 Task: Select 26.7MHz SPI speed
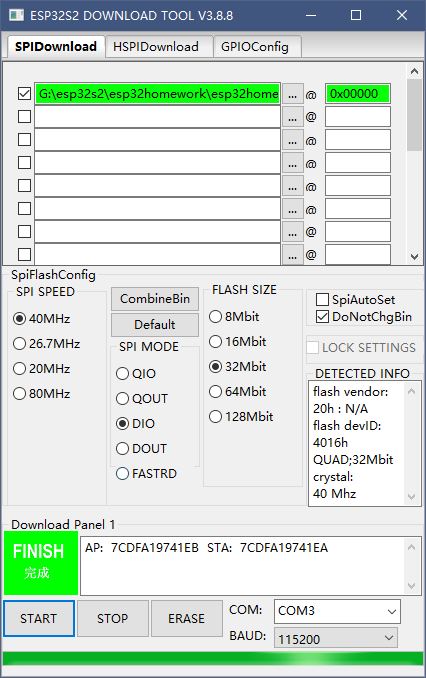coord(46,344)
